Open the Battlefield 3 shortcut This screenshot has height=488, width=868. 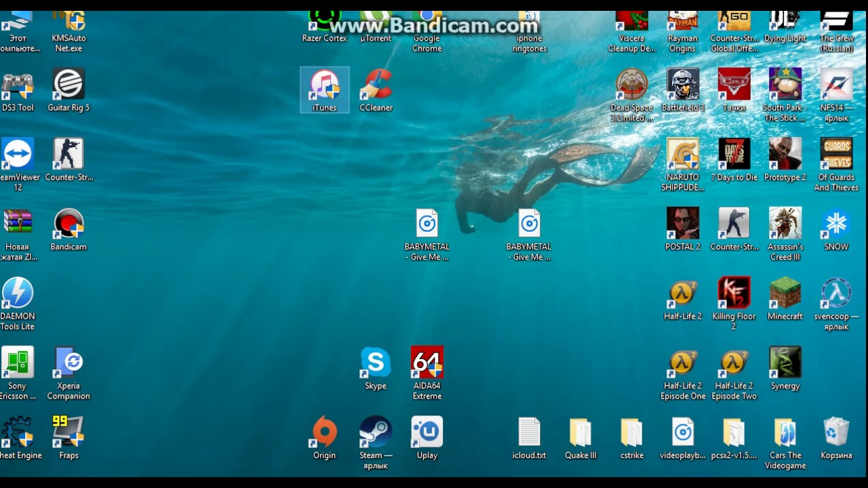[683, 84]
